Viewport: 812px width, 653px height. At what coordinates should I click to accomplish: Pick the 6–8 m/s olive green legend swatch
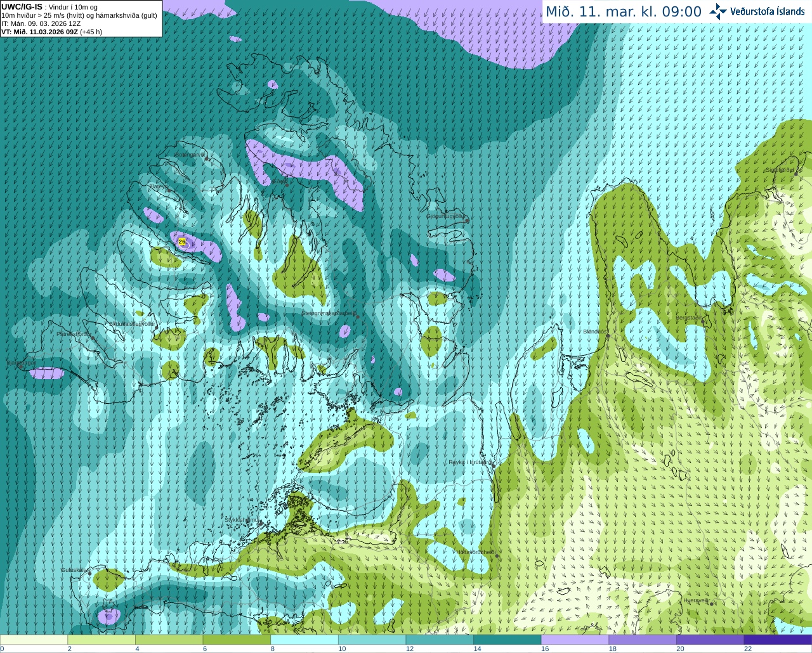point(237,640)
